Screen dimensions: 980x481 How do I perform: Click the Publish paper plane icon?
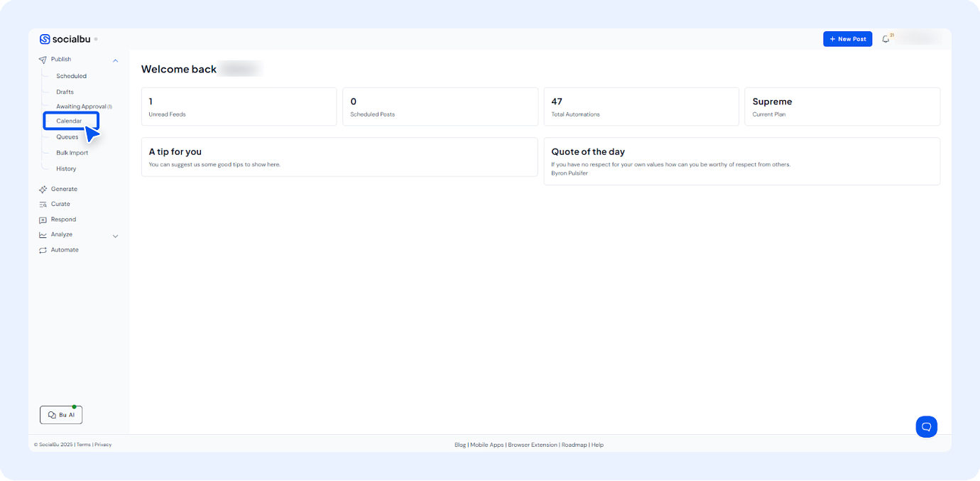point(43,60)
